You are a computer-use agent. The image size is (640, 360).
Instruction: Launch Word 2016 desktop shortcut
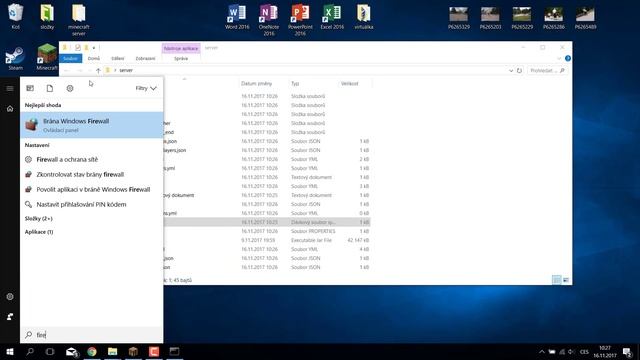(237, 17)
